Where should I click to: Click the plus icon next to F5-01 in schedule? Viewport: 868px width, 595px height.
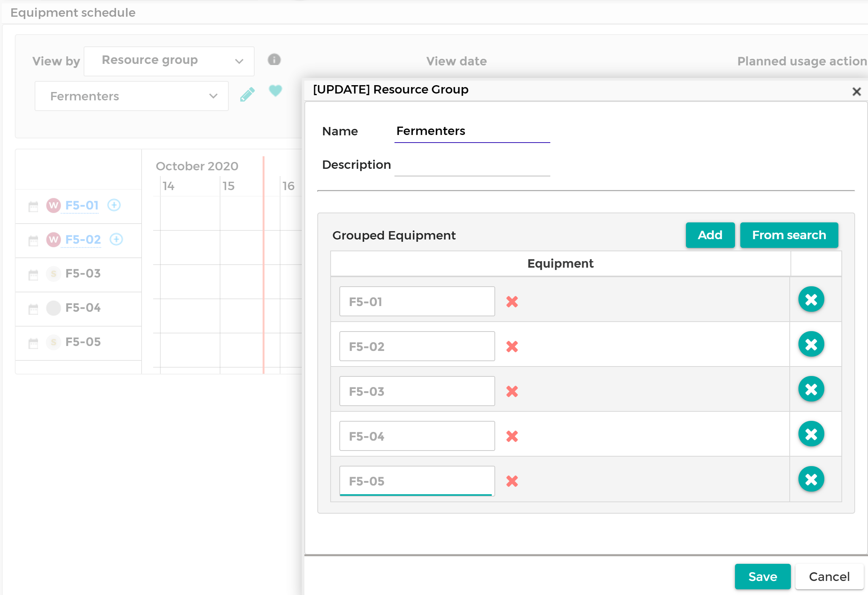(x=114, y=205)
